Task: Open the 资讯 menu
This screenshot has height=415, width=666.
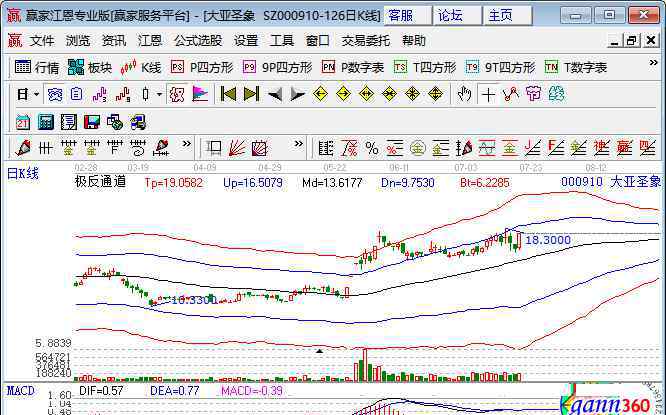Action: pos(114,41)
